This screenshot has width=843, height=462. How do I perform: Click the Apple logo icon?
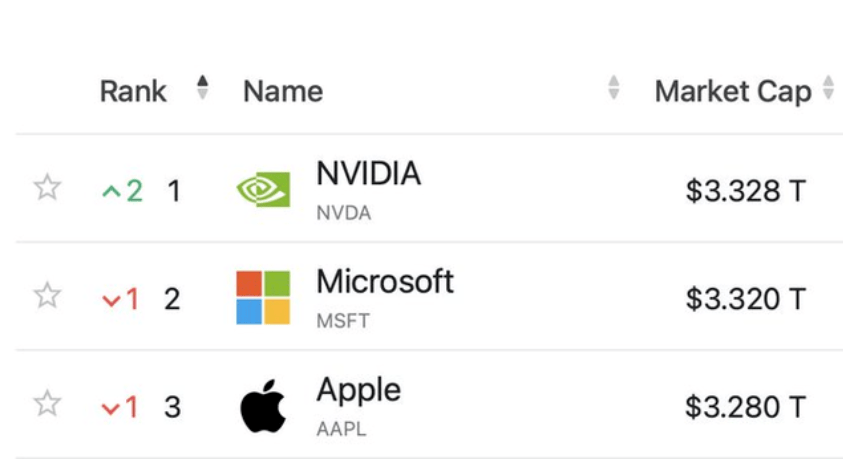tap(263, 407)
